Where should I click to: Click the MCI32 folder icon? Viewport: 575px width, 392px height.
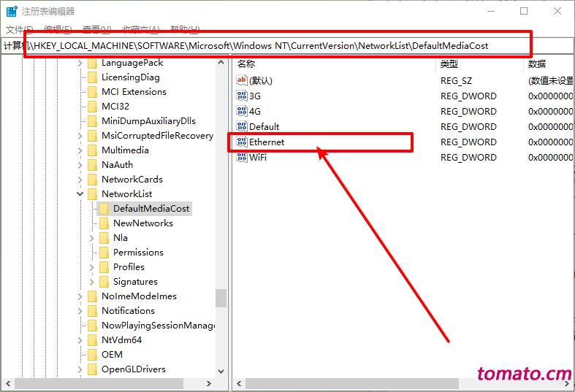coord(92,107)
